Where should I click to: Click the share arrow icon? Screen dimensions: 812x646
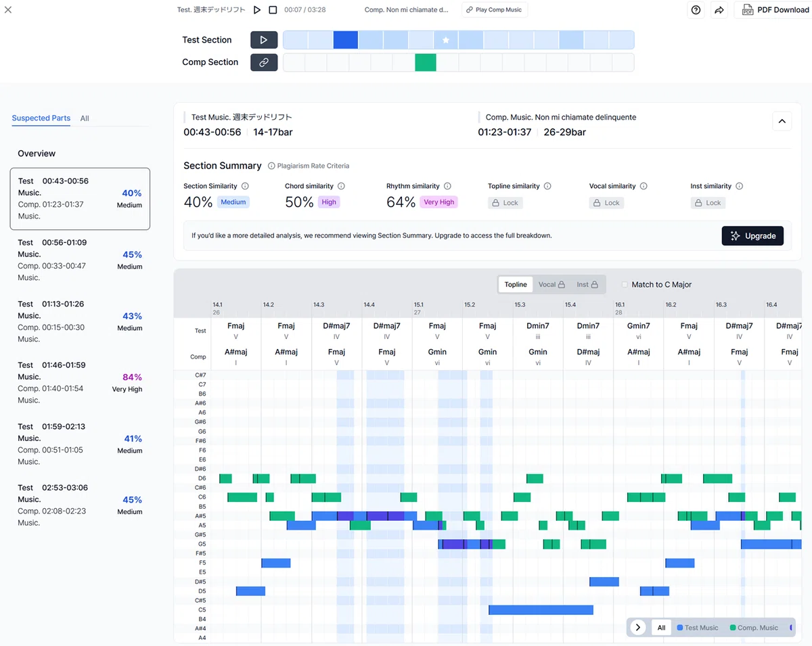coord(719,10)
